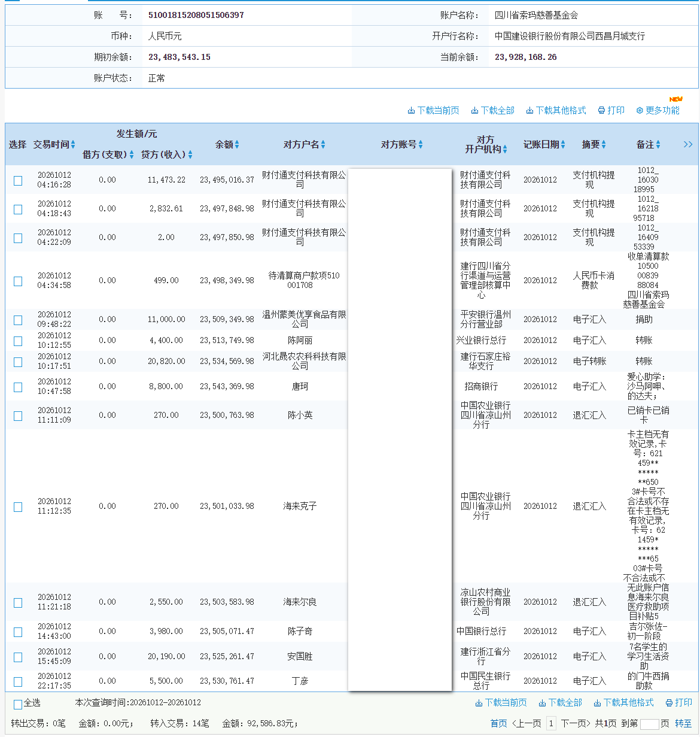Click bank name 中国建设银行股份有限公司西昌月城支行
The height and width of the screenshot is (737, 700).
coord(570,36)
